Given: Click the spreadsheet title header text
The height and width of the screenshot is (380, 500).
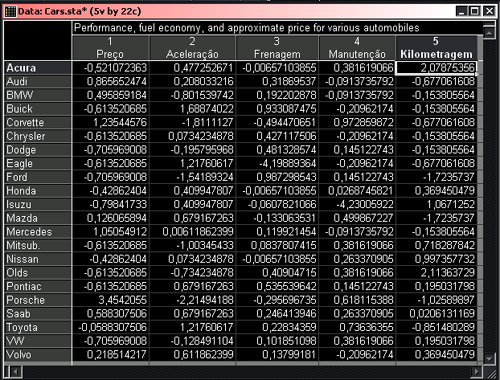Looking at the screenshot, I should 246,28.
